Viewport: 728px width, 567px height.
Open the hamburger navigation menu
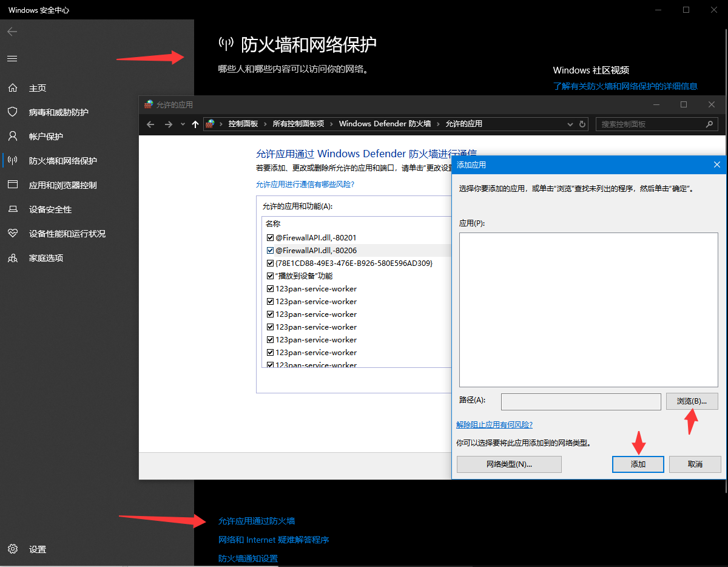[12, 59]
